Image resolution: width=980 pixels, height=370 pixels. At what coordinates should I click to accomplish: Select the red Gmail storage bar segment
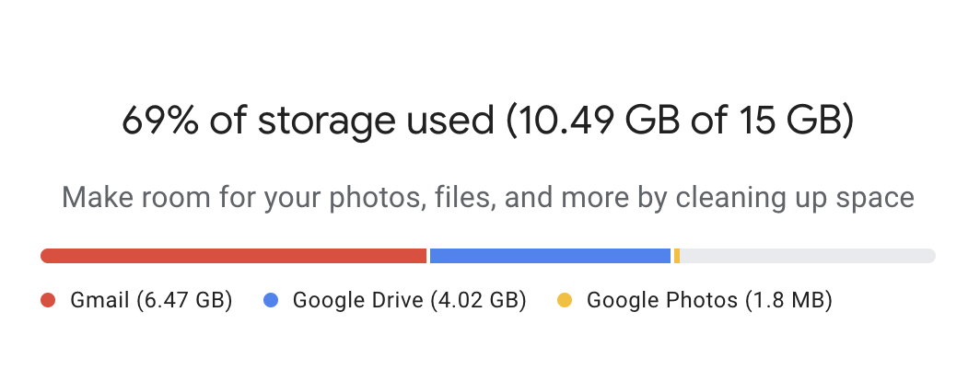[233, 256]
